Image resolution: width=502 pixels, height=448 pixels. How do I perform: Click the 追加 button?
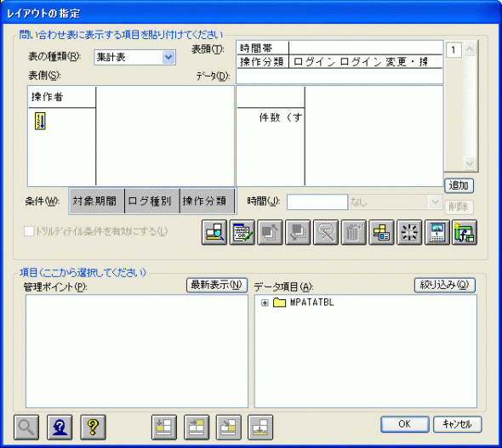coord(459,185)
